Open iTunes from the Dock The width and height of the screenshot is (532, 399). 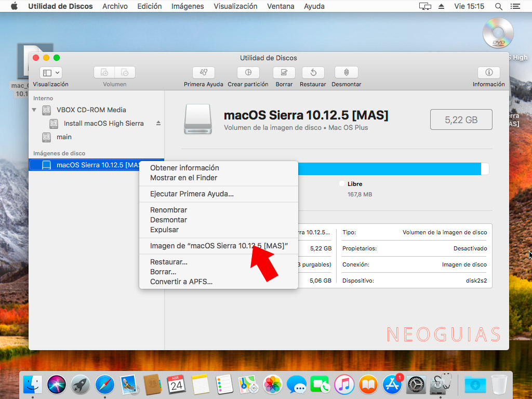(x=344, y=385)
